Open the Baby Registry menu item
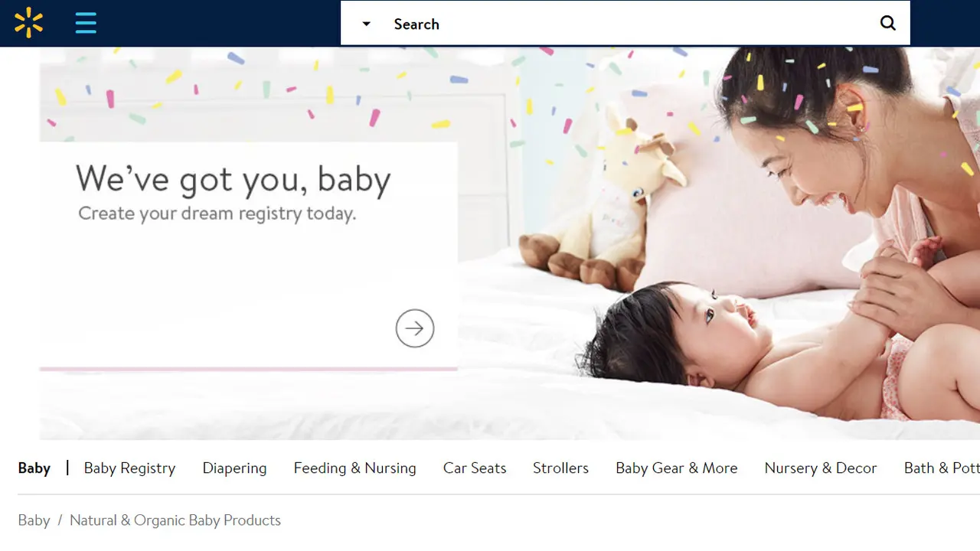Viewport: 980px width, 551px height. click(129, 468)
